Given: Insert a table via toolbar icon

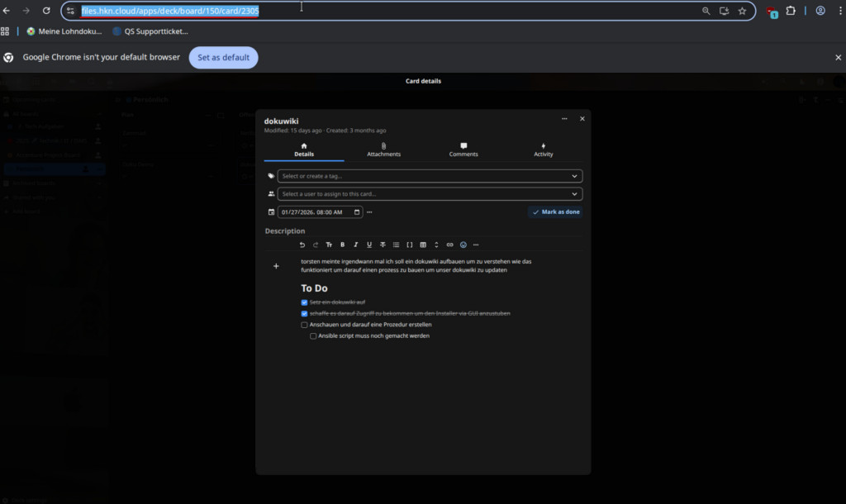Looking at the screenshot, I should click(x=423, y=245).
